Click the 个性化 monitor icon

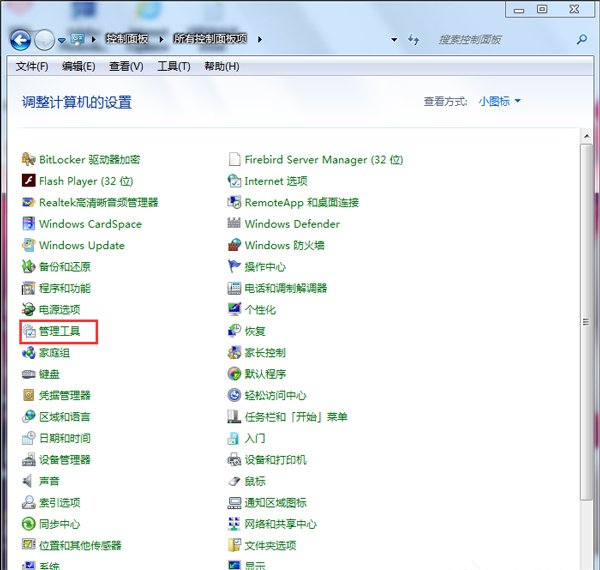click(x=234, y=309)
